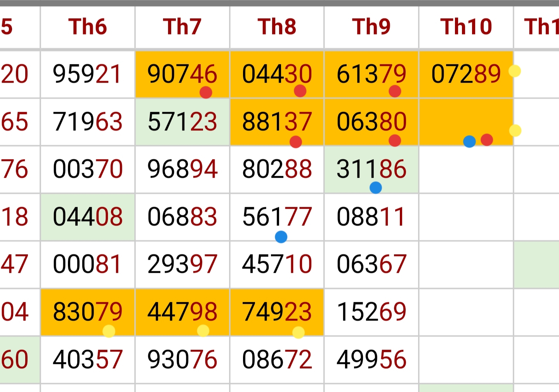This screenshot has height=392, width=559.
Task: Click the blue dot below 31186
Action: click(376, 188)
